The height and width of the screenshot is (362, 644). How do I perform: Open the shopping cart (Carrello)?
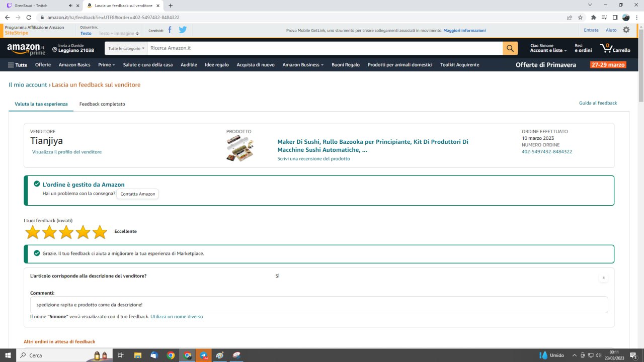point(615,48)
